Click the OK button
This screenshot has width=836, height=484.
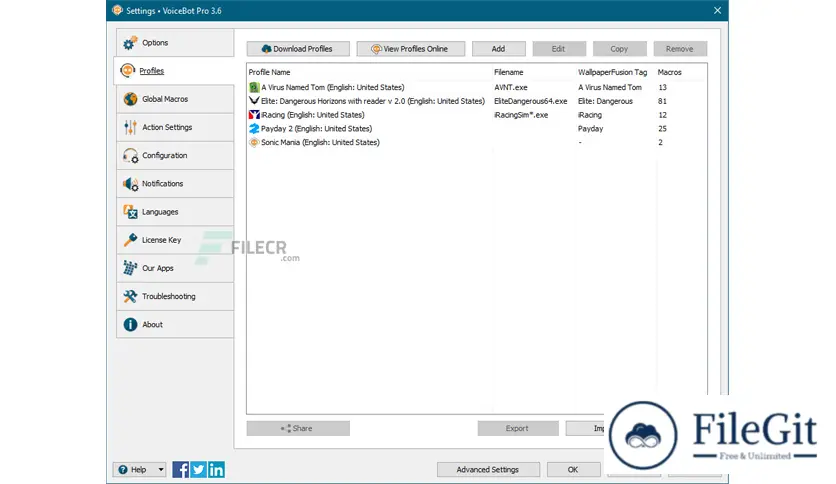click(x=574, y=470)
